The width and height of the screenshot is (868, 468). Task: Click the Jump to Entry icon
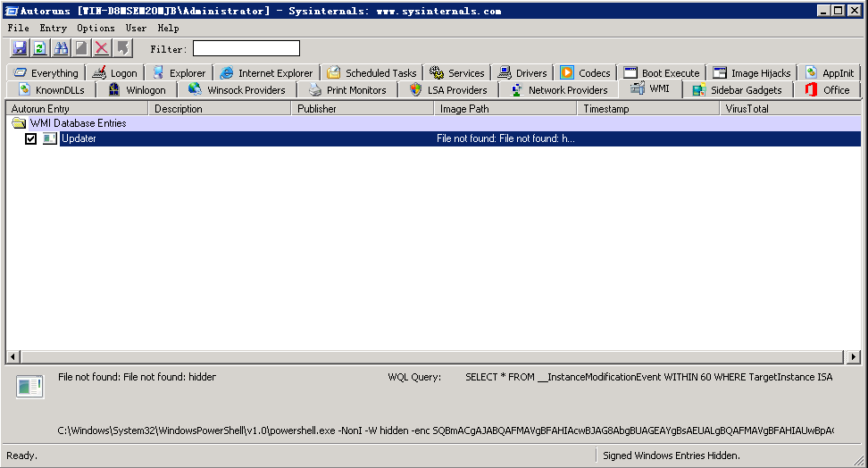click(x=122, y=48)
